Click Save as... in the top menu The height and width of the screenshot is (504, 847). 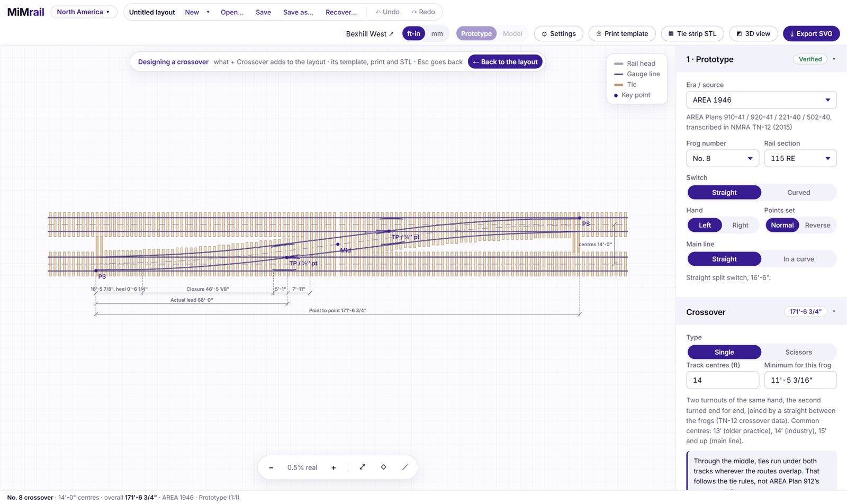pos(298,12)
